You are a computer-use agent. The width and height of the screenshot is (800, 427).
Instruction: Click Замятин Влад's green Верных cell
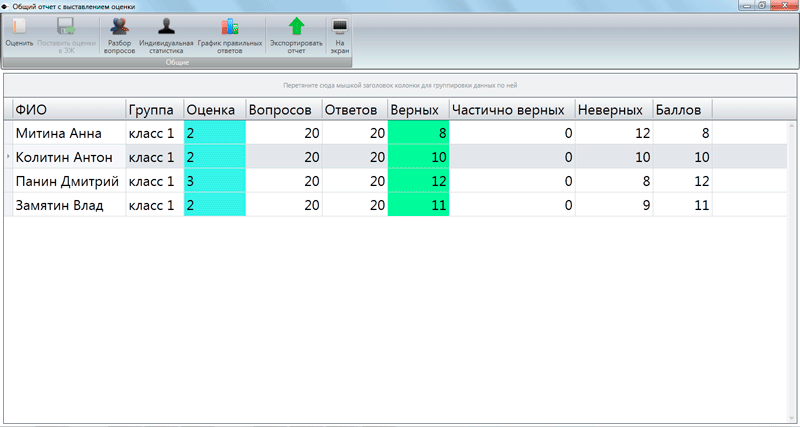[x=418, y=205]
